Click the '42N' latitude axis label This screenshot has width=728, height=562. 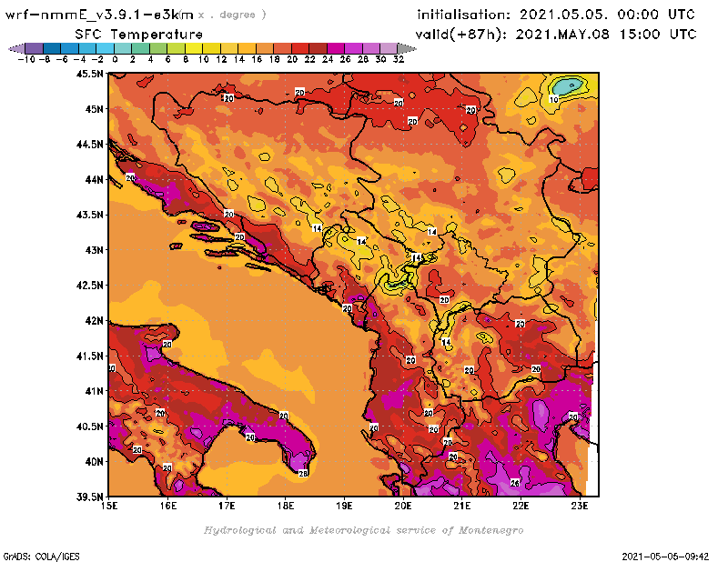(x=94, y=321)
